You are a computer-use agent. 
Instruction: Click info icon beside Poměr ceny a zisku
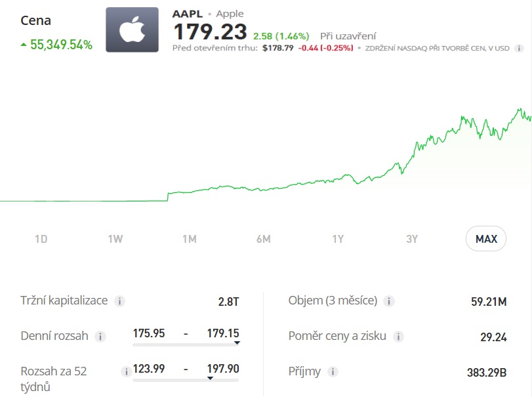point(398,337)
